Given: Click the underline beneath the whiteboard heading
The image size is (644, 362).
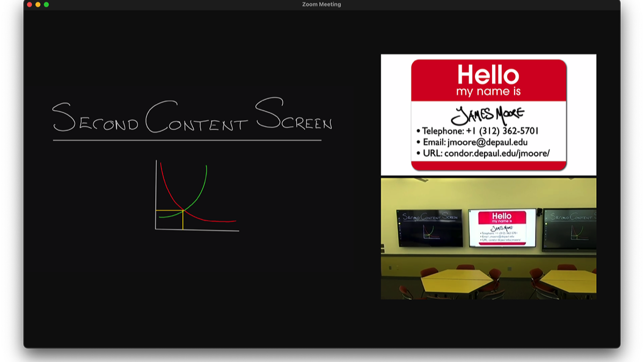Looking at the screenshot, I should (x=187, y=141).
